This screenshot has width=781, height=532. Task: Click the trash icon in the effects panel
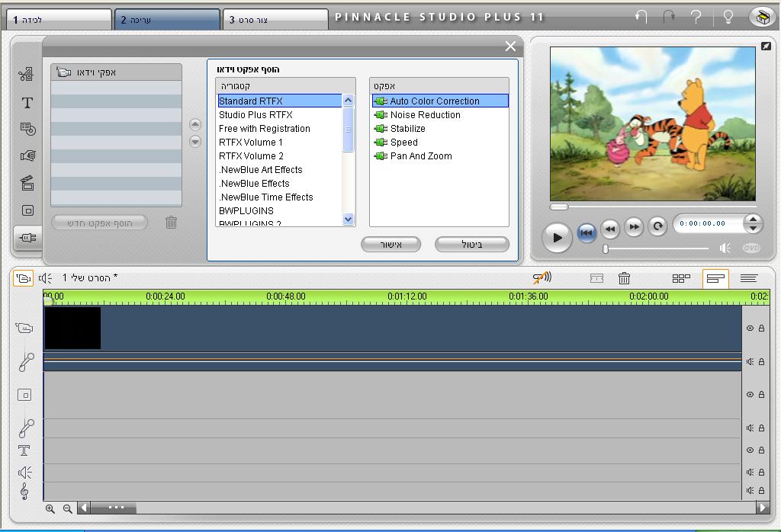click(x=171, y=222)
